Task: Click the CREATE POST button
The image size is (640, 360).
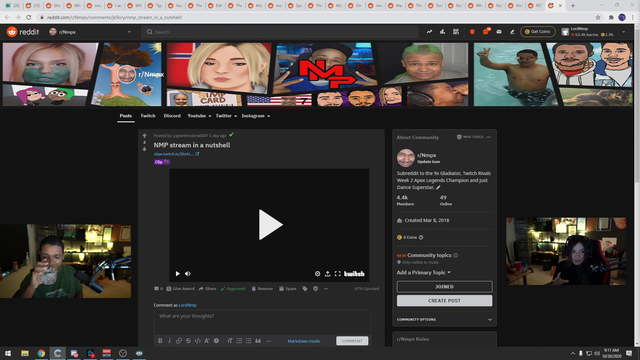Action: [444, 300]
